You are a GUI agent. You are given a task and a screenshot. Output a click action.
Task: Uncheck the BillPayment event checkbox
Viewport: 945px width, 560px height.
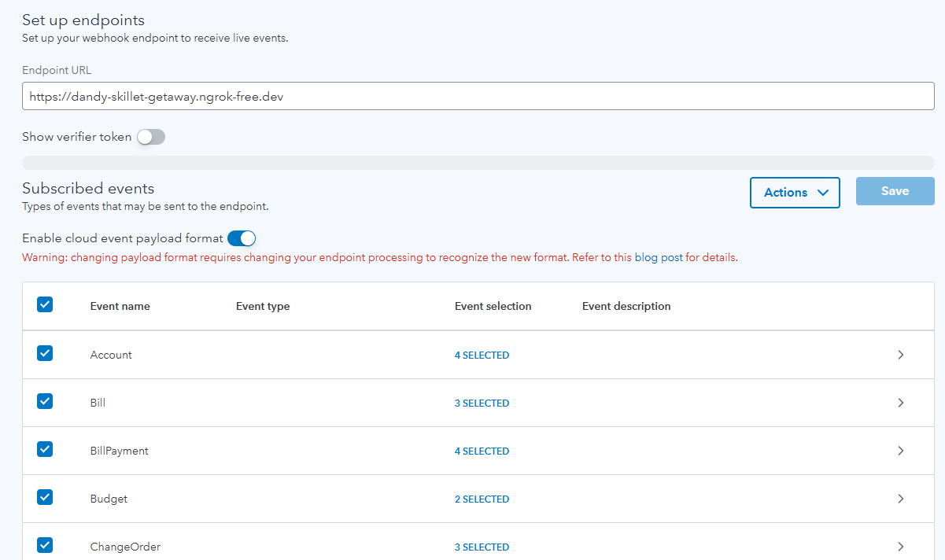45,449
